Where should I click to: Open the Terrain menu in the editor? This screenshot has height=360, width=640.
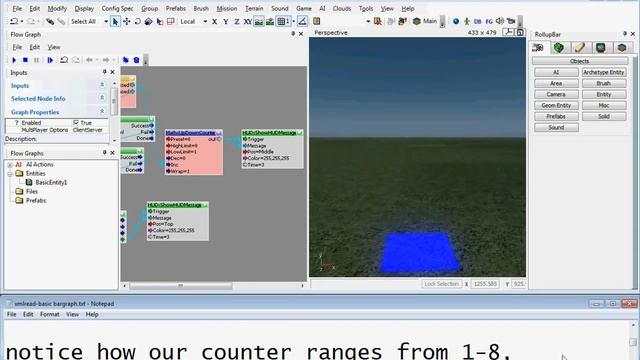254,8
